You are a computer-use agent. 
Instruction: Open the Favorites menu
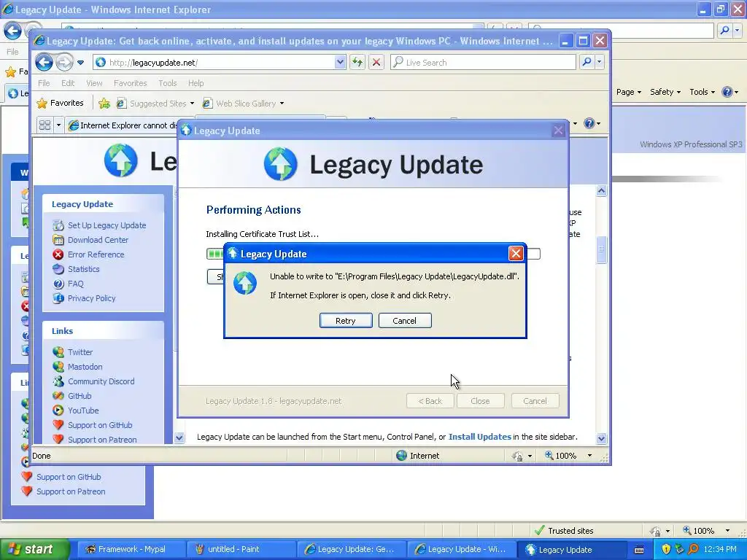pos(130,83)
